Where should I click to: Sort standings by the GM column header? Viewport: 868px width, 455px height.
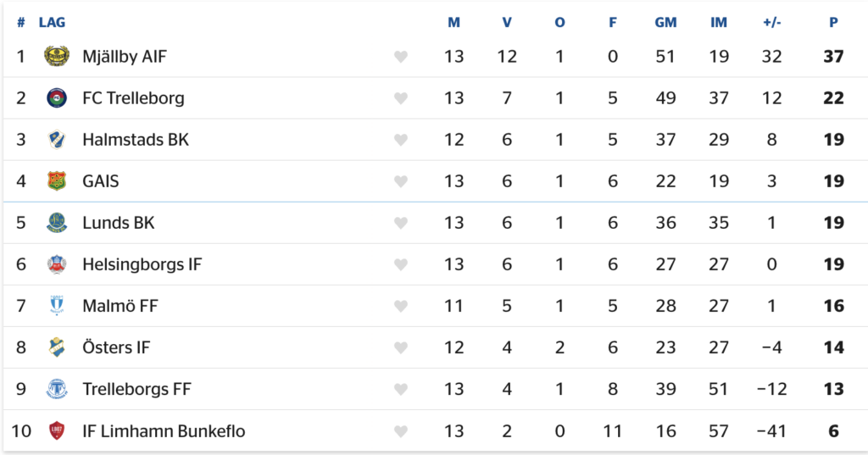coord(665,23)
